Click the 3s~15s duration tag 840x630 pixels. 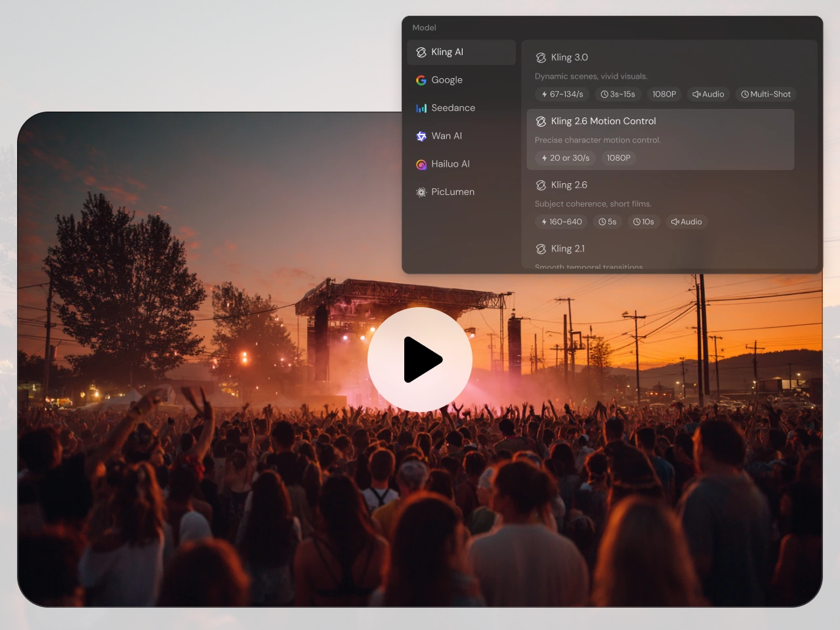tap(618, 94)
